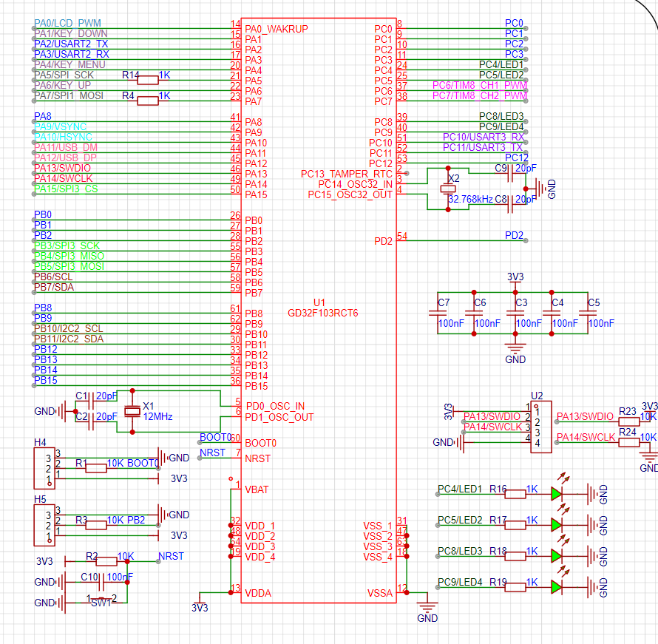
Task: Select crystal X2 32.768kHz symbol
Action: [x=448, y=189]
